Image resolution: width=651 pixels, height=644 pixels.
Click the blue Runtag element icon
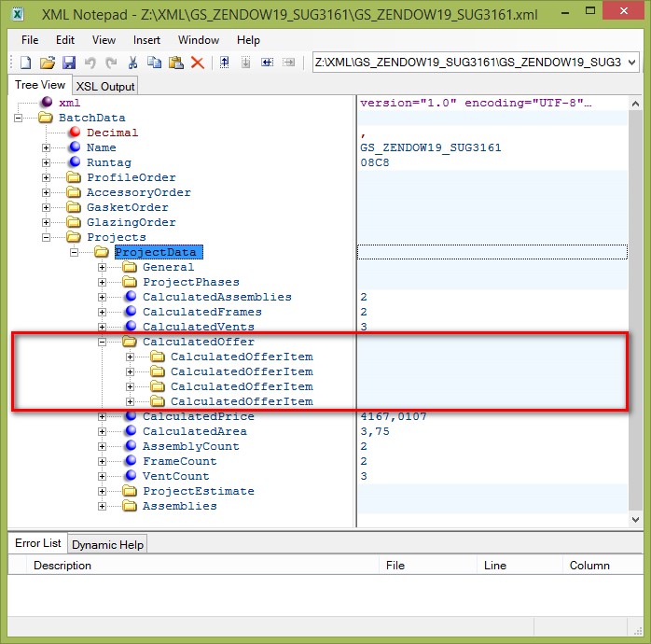point(76,162)
